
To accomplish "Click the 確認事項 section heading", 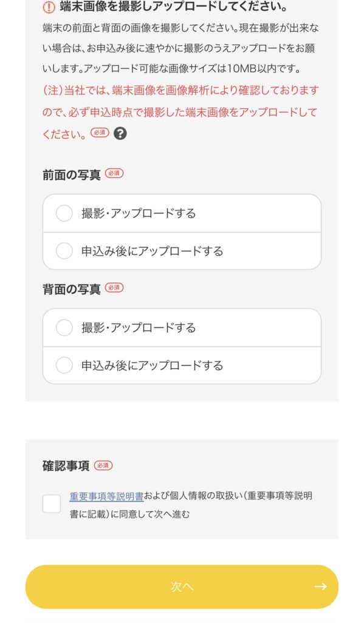I will coord(66,465).
